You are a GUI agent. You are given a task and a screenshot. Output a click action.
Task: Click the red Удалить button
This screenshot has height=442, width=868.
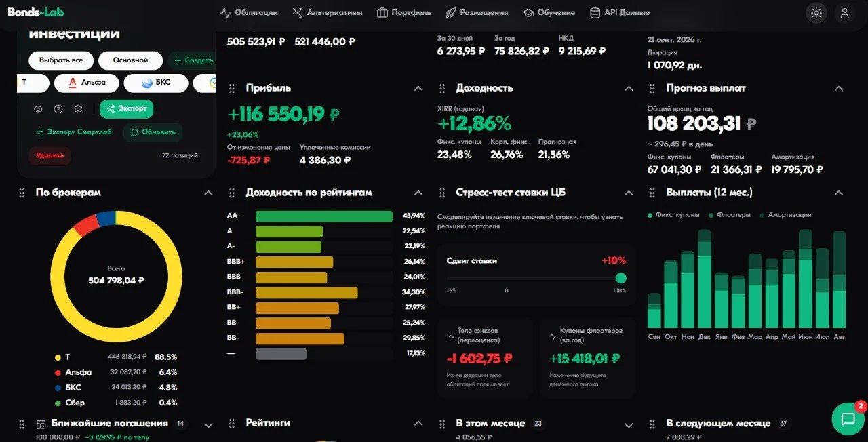pos(50,155)
